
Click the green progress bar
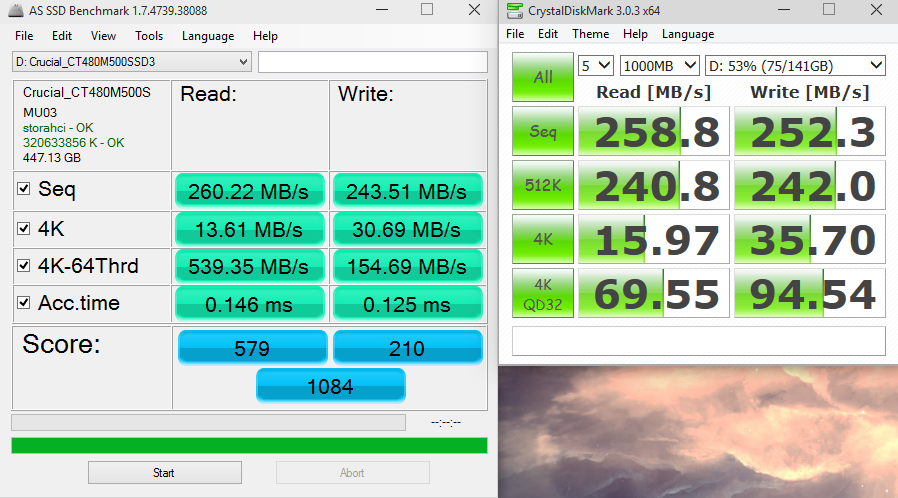[249, 445]
